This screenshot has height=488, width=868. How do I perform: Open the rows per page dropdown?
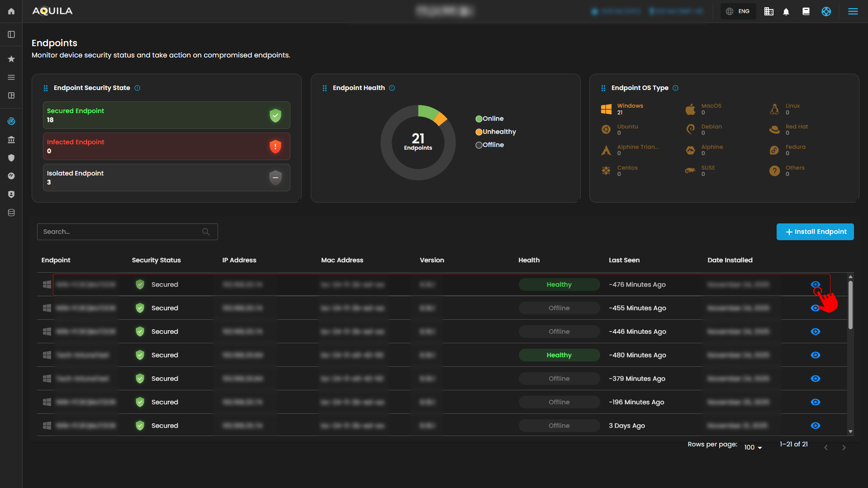[753, 447]
